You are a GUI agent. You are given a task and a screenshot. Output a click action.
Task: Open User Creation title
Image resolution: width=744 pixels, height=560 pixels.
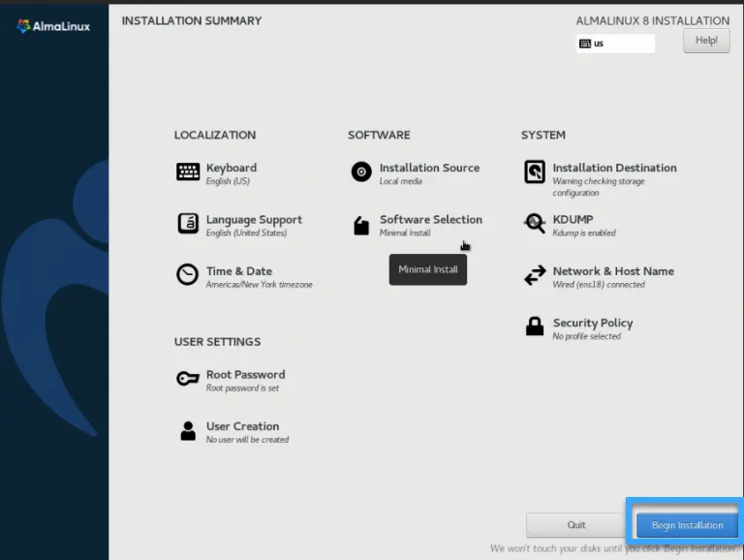click(242, 426)
